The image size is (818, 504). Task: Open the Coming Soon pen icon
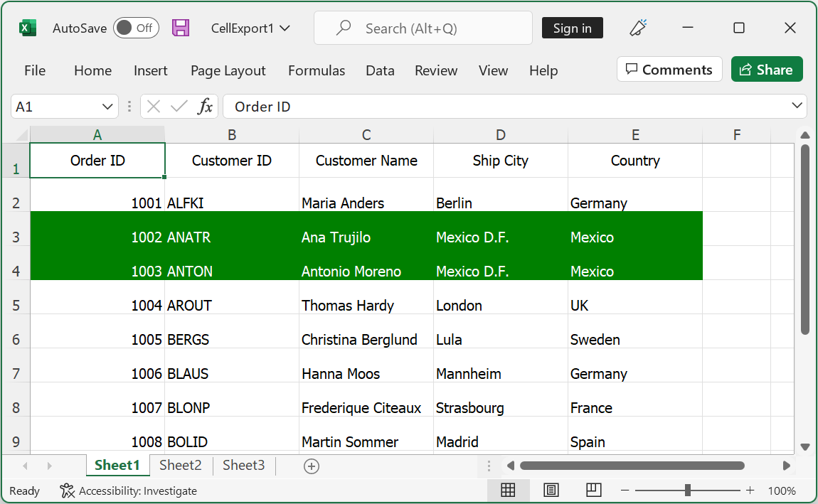click(637, 28)
